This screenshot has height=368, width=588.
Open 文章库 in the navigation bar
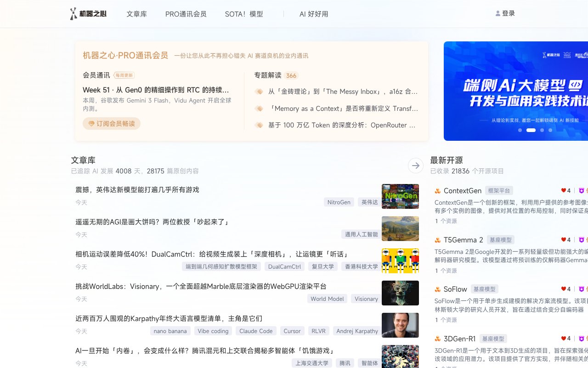point(136,14)
